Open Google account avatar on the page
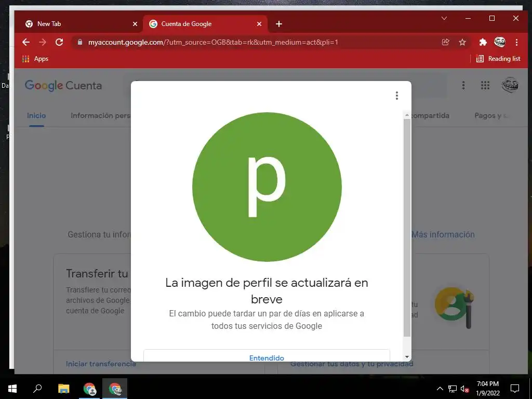This screenshot has height=399, width=532. pos(510,85)
